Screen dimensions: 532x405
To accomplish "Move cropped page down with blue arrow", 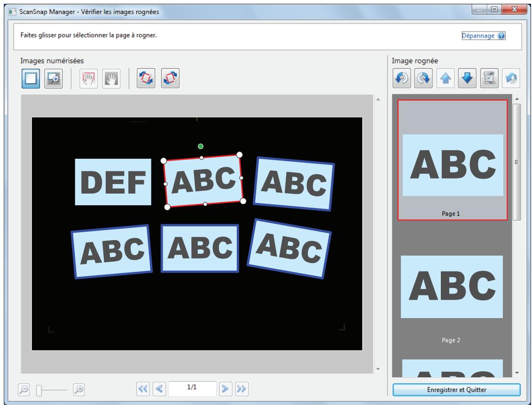I will tap(467, 78).
